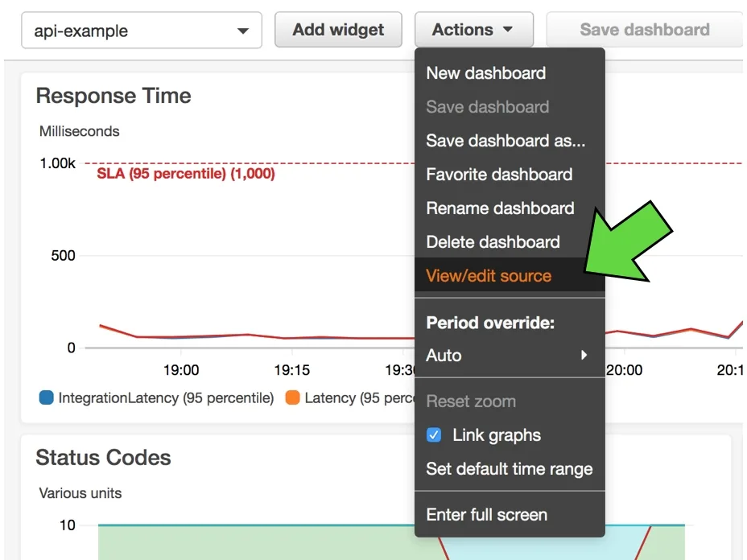Select Rename dashboard
The width and height of the screenshot is (747, 560).
coord(500,208)
